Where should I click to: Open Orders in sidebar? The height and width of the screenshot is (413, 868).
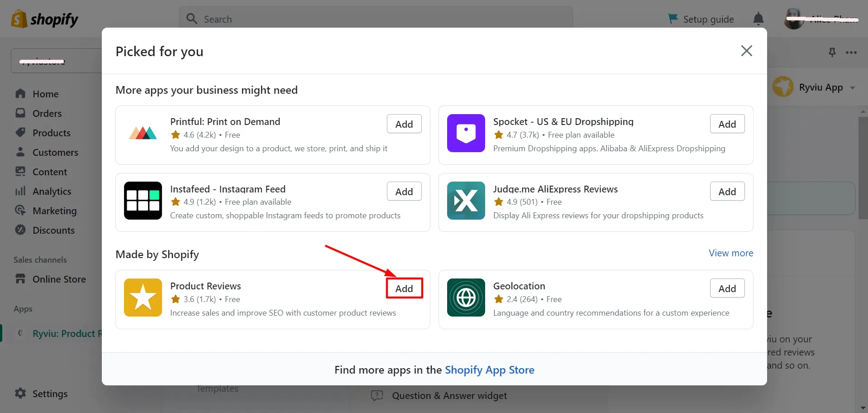(47, 114)
